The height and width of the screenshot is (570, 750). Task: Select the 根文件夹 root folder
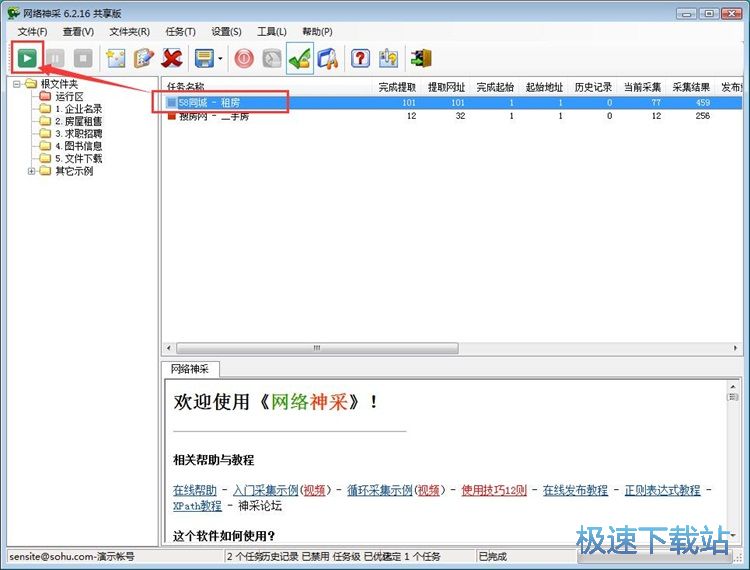[x=59, y=84]
